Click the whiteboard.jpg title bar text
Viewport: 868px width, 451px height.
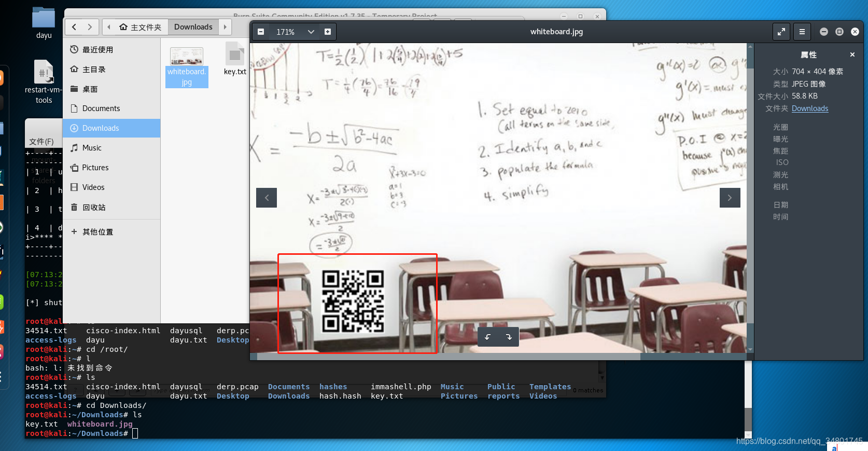(556, 32)
